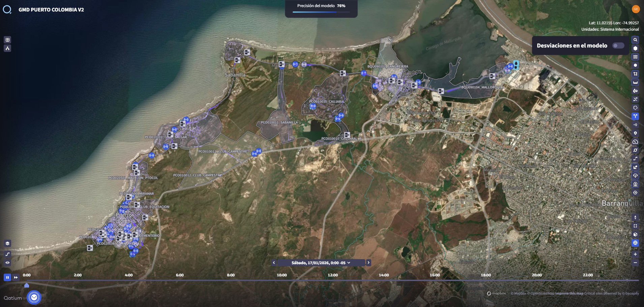The height and width of the screenshot is (307, 644).
Task: Select the globe basemap icon in right toolbar
Action: pos(636,243)
